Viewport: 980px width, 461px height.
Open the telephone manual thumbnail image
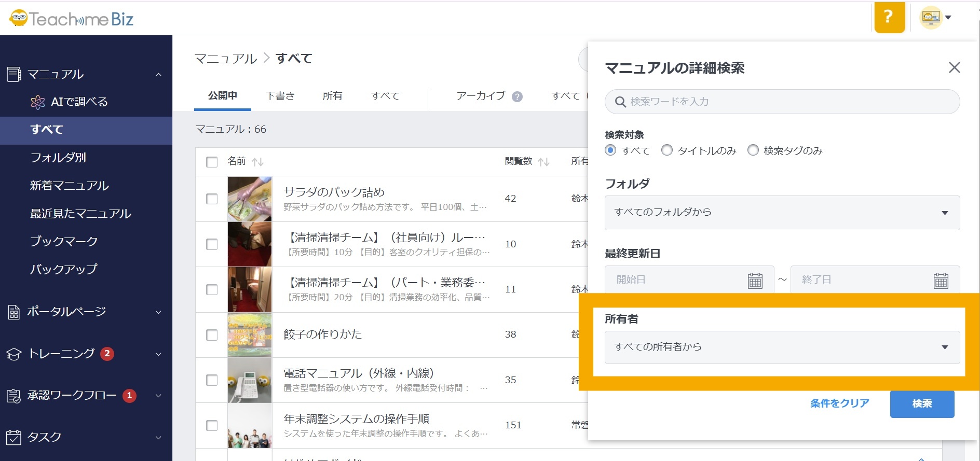point(250,380)
